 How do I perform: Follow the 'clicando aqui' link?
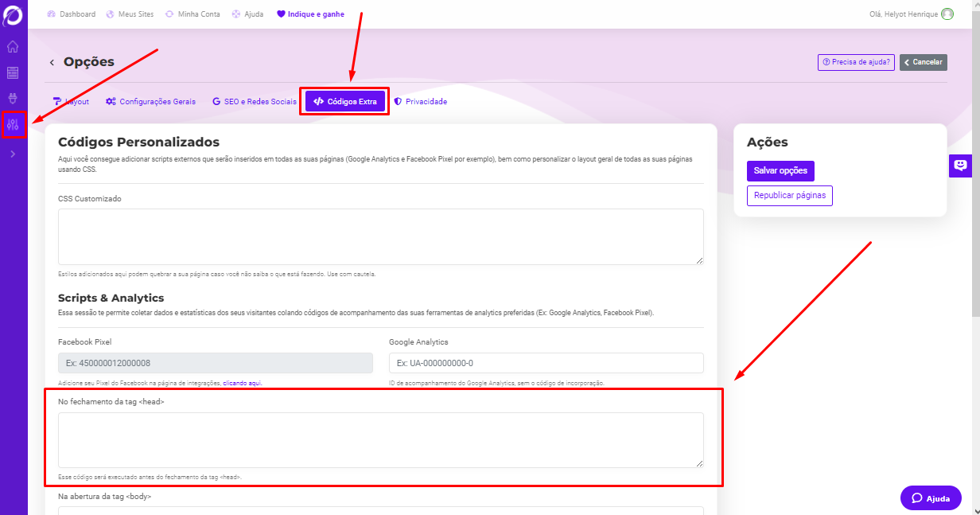tap(242, 383)
